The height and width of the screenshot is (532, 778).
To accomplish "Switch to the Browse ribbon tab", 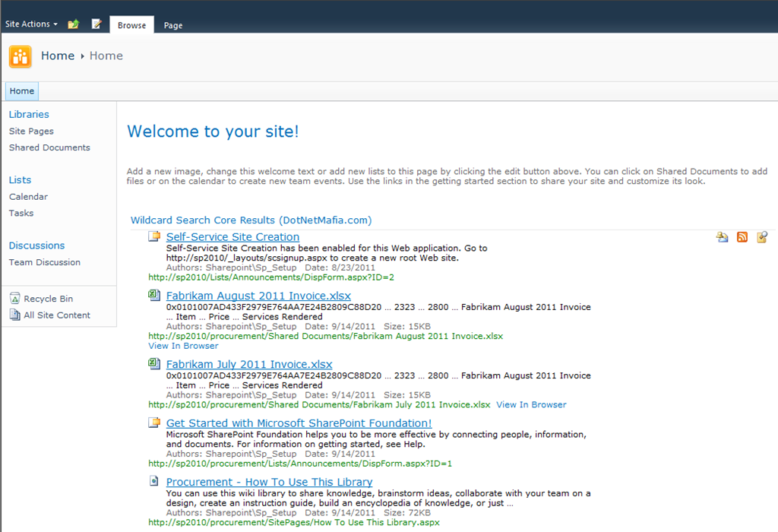I will [132, 25].
